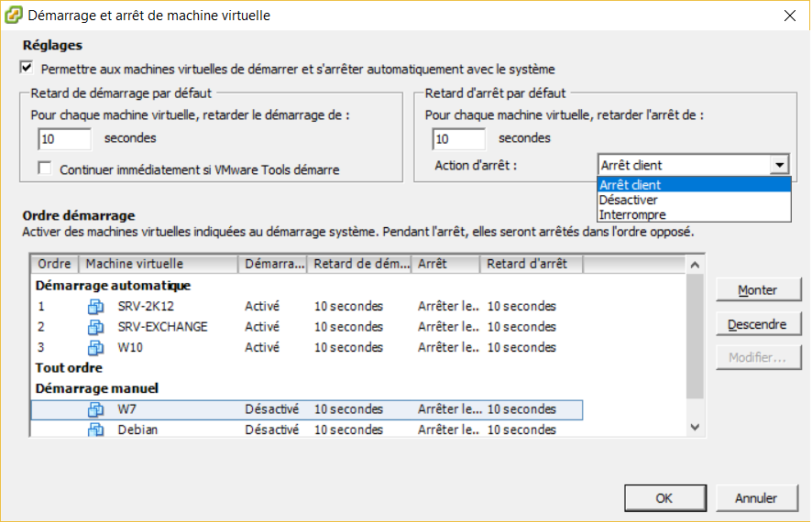This screenshot has width=812, height=522.
Task: Open the Action d'arrêt dropdown arrow
Action: (x=779, y=165)
